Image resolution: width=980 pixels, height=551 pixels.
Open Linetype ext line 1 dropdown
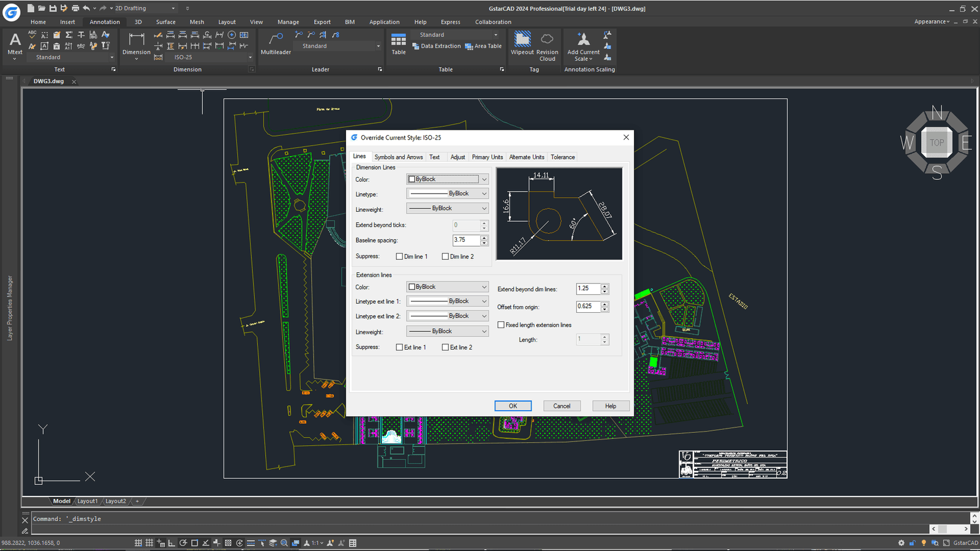coord(447,301)
